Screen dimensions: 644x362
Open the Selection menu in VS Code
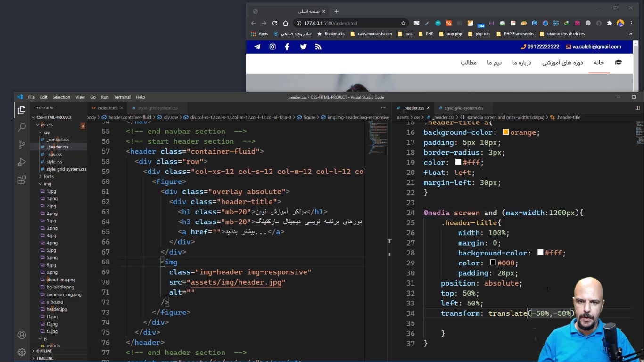[x=61, y=97]
